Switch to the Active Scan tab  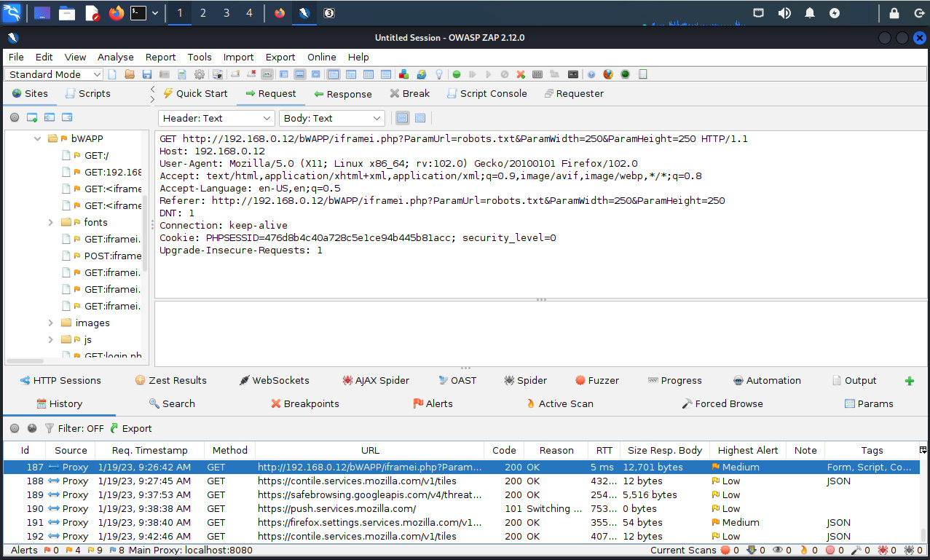click(x=559, y=404)
